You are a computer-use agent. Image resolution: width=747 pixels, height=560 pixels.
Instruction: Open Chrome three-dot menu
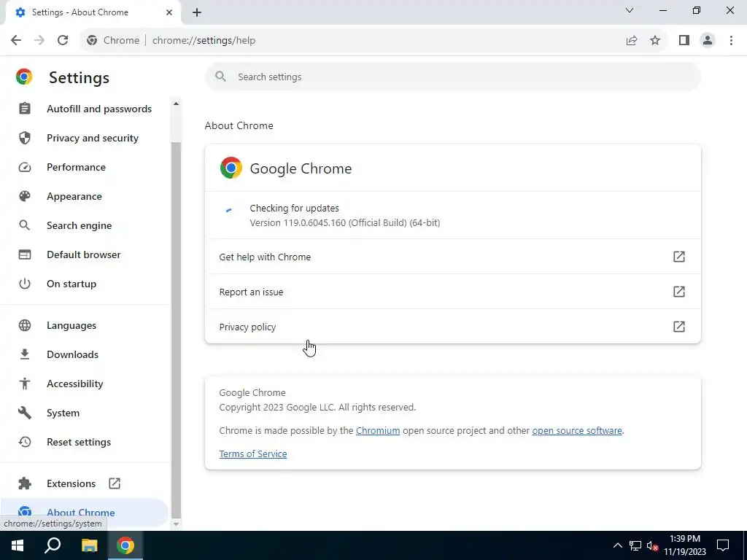coord(731,41)
